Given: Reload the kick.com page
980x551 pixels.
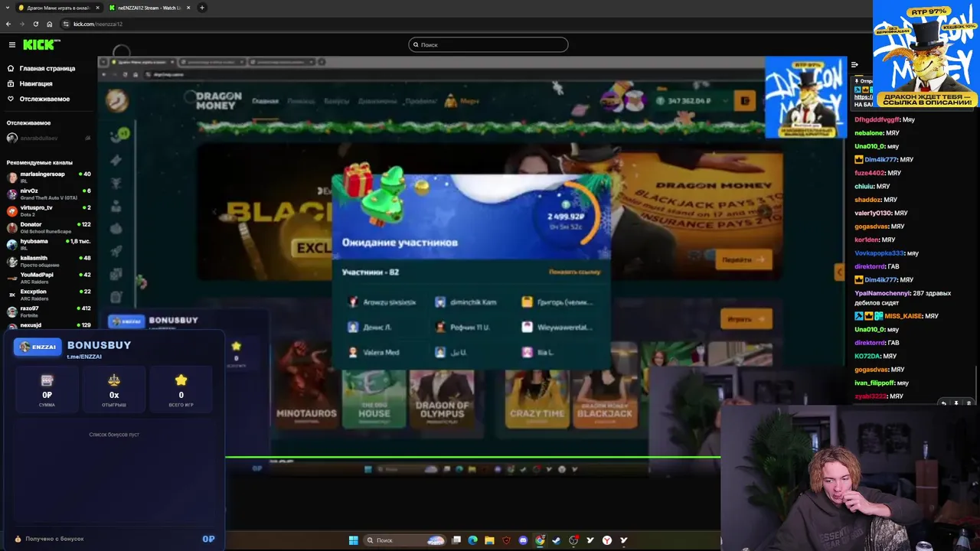Looking at the screenshot, I should [x=35, y=24].
